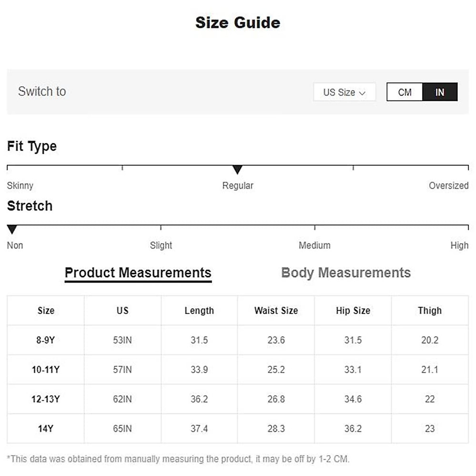Click the 8-9Y size row label

pyautogui.click(x=46, y=340)
